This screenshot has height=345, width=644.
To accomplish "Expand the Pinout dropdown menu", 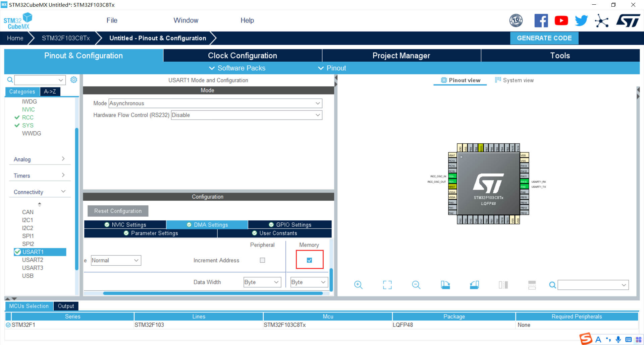I will click(332, 68).
